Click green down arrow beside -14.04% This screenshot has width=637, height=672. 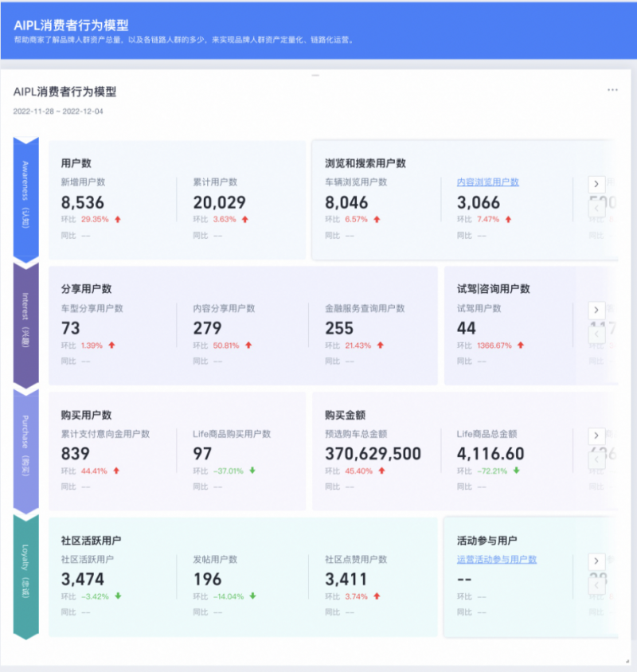[252, 596]
